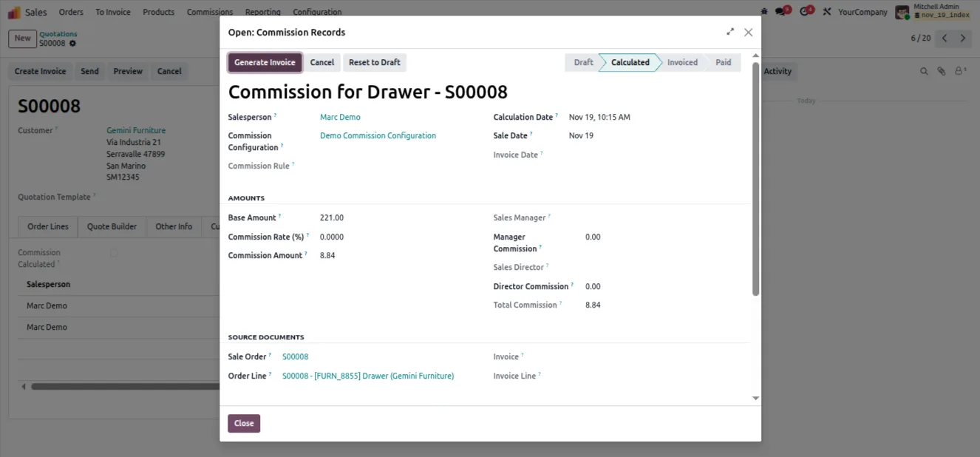
Task: Open the Commissions menu
Action: click(x=210, y=12)
